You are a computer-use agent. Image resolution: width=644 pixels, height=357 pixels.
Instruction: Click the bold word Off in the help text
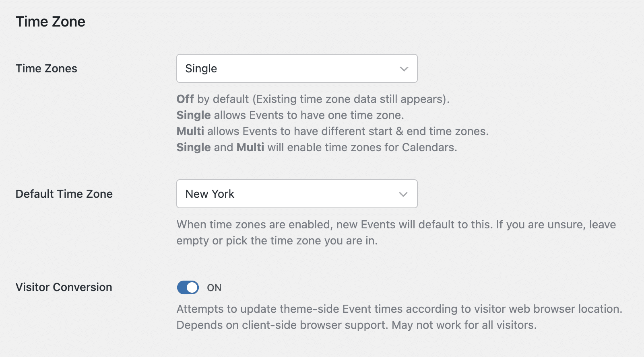(x=185, y=99)
